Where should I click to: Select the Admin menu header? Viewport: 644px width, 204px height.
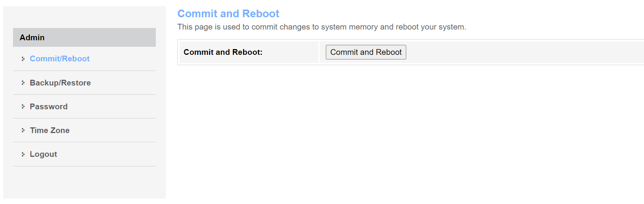click(x=84, y=38)
